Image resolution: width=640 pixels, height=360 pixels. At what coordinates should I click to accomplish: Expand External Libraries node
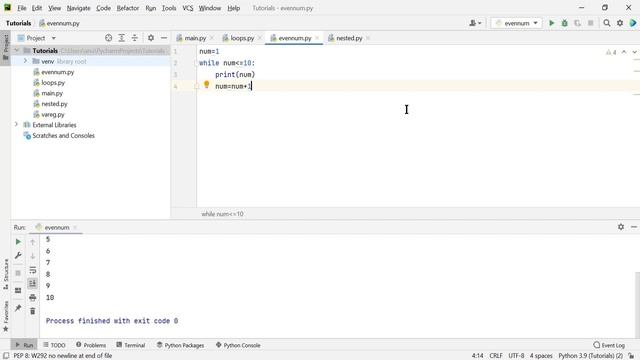click(x=16, y=124)
